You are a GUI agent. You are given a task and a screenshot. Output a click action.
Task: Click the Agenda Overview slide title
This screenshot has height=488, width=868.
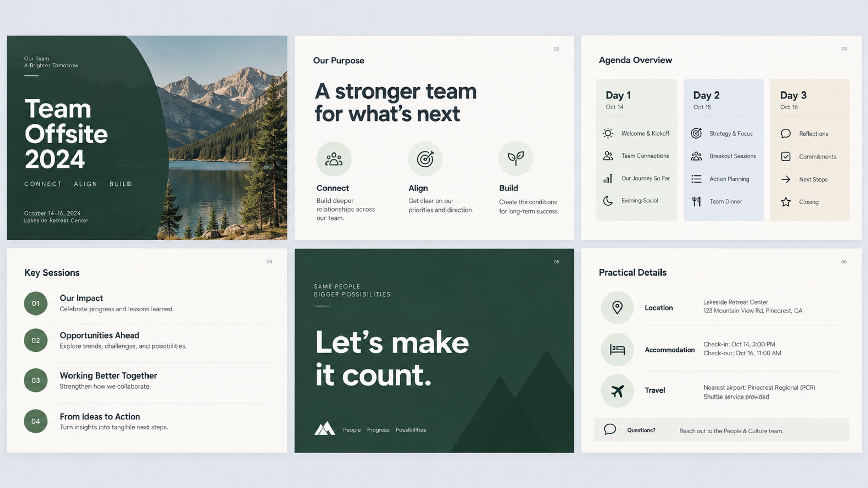click(x=635, y=60)
